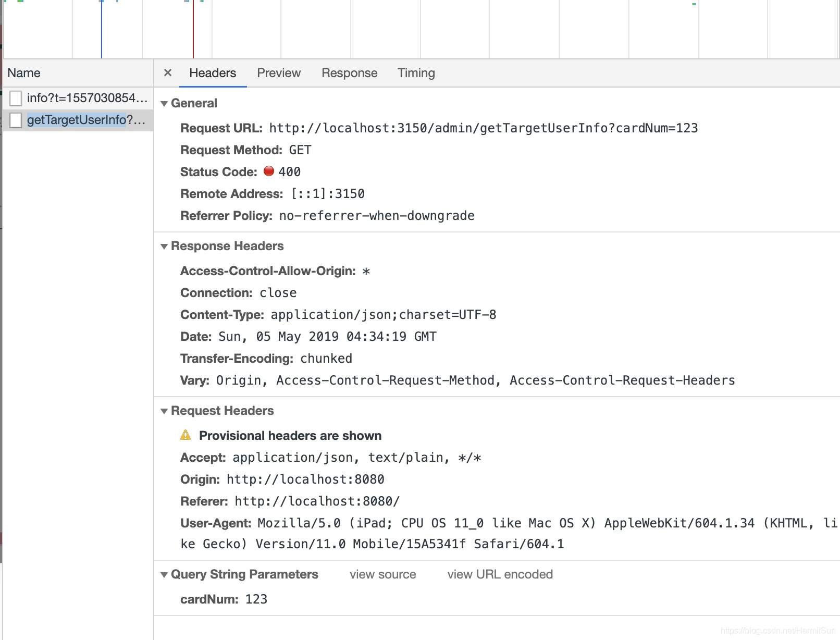Click the Request Method value GET
840x640 pixels.
[x=300, y=150]
